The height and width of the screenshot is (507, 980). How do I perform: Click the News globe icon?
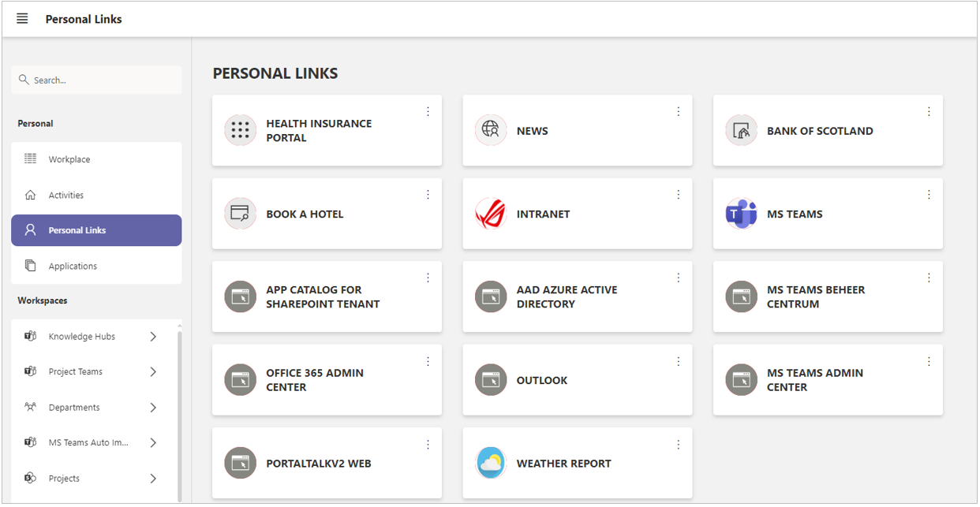[x=491, y=130]
